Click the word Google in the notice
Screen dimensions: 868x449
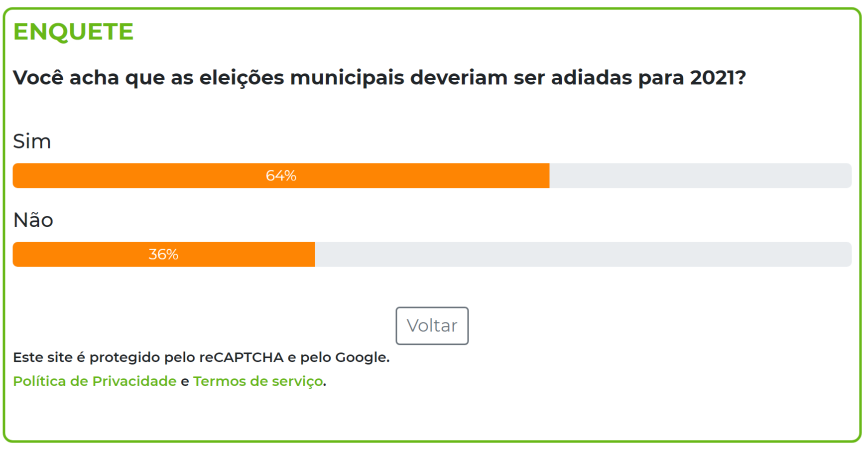coord(361,357)
